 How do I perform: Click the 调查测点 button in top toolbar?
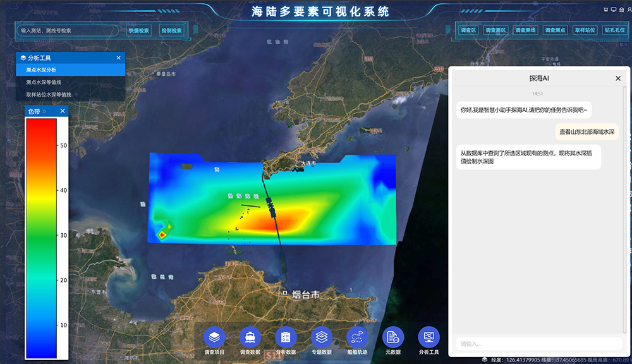[x=556, y=30]
